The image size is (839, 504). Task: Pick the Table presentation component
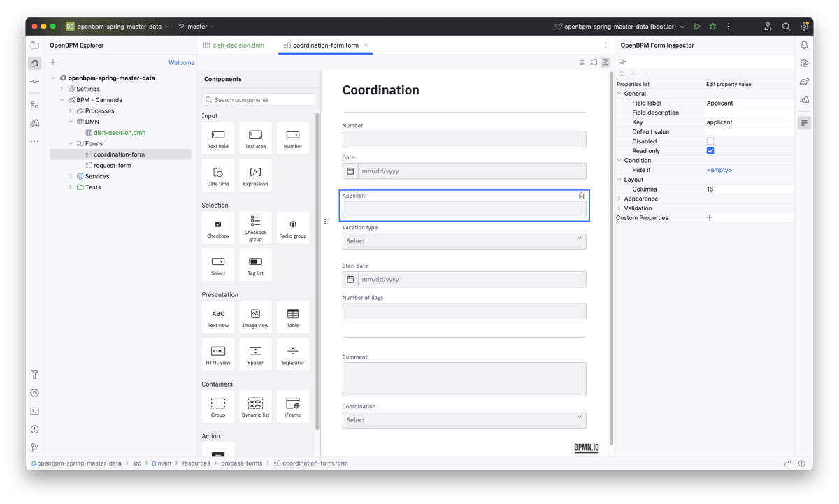(x=293, y=317)
